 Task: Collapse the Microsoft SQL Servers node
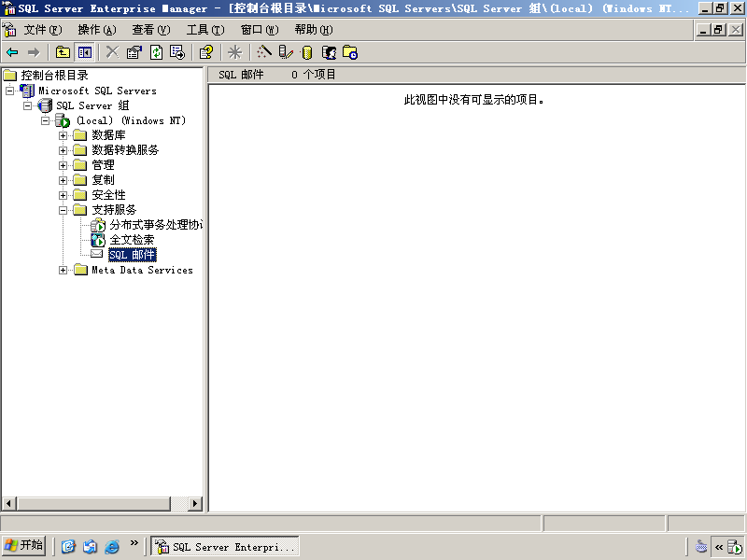pyautogui.click(x=9, y=91)
